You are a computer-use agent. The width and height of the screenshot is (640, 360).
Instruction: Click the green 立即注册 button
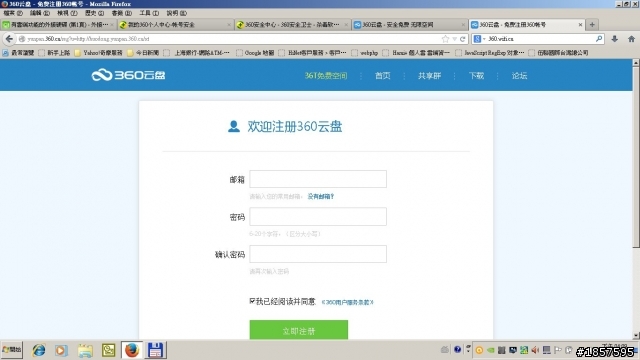point(299,330)
